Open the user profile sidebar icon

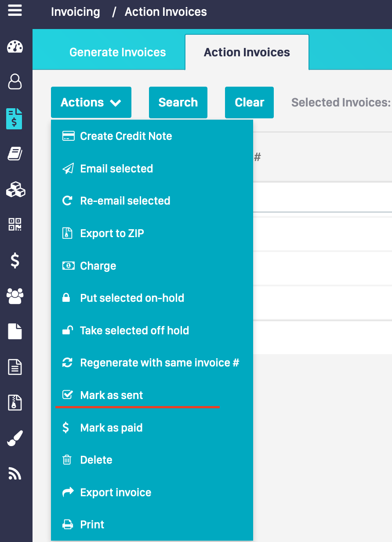point(15,82)
